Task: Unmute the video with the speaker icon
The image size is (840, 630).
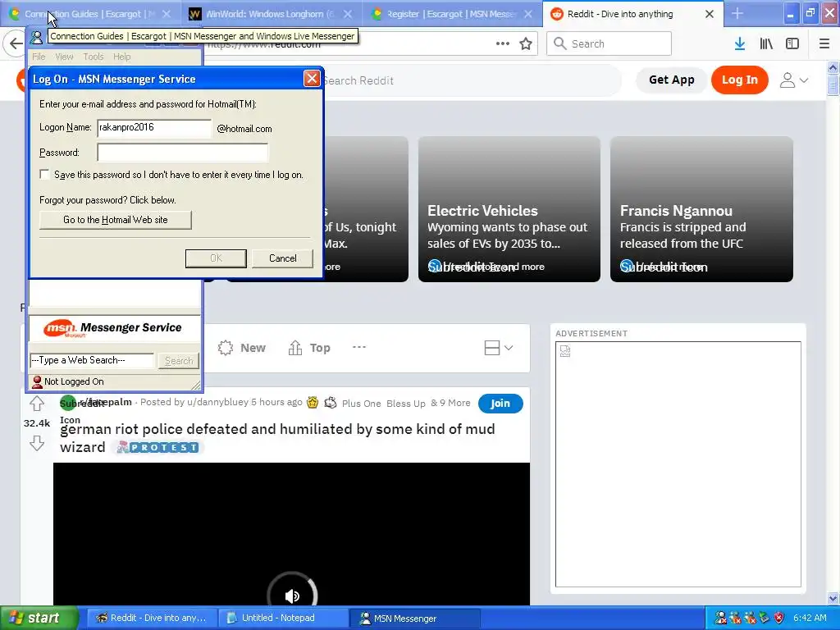Action: pos(293,596)
